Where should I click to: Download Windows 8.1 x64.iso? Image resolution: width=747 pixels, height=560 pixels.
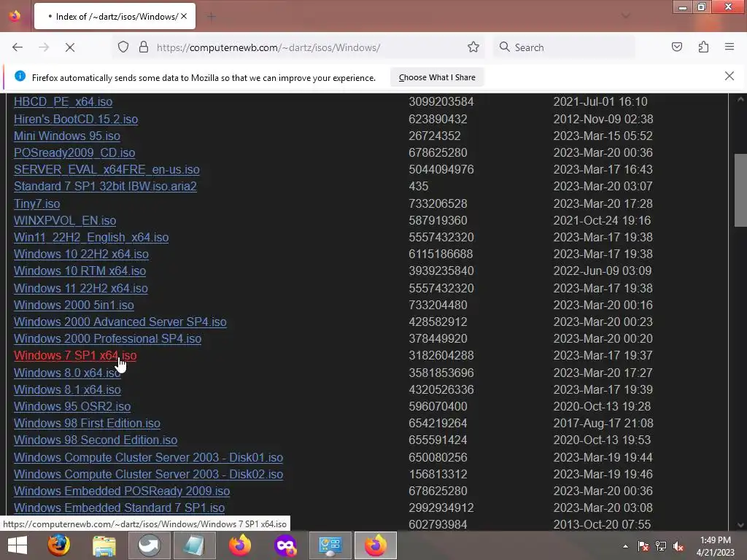(x=67, y=389)
